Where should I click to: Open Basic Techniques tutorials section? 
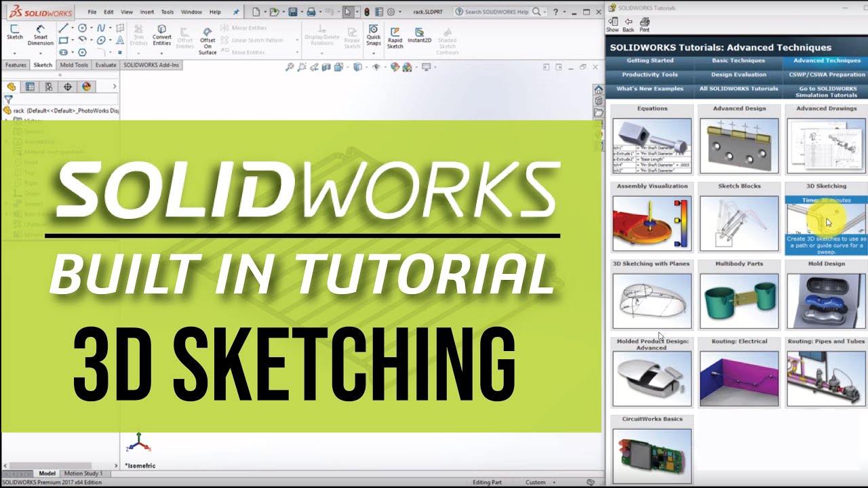tap(738, 60)
